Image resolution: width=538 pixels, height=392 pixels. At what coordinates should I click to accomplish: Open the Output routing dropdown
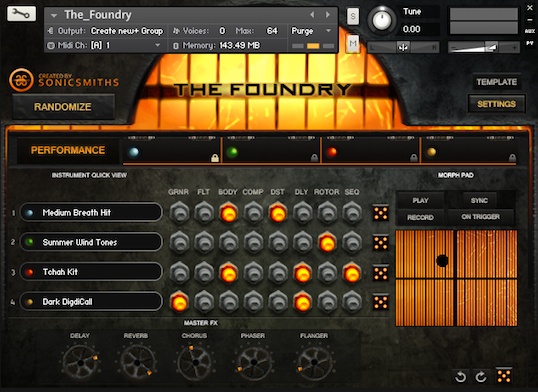point(127,31)
